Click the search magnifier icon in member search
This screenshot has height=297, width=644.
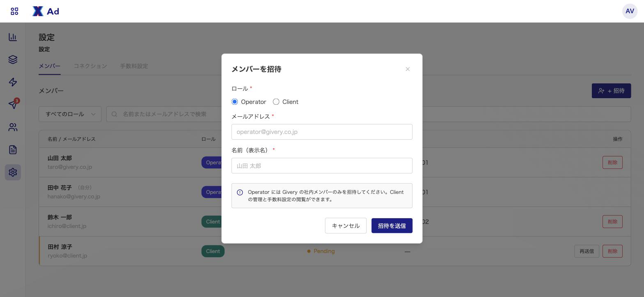pyautogui.click(x=114, y=114)
